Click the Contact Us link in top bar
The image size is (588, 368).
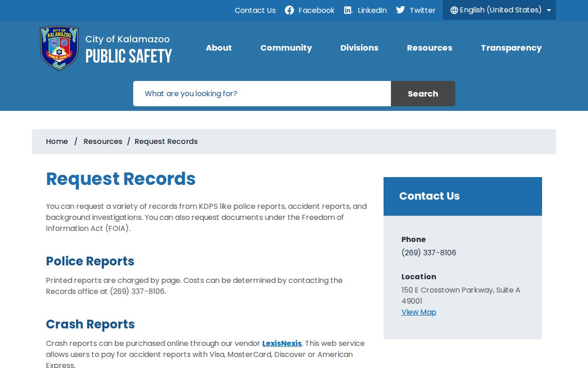[x=255, y=10]
